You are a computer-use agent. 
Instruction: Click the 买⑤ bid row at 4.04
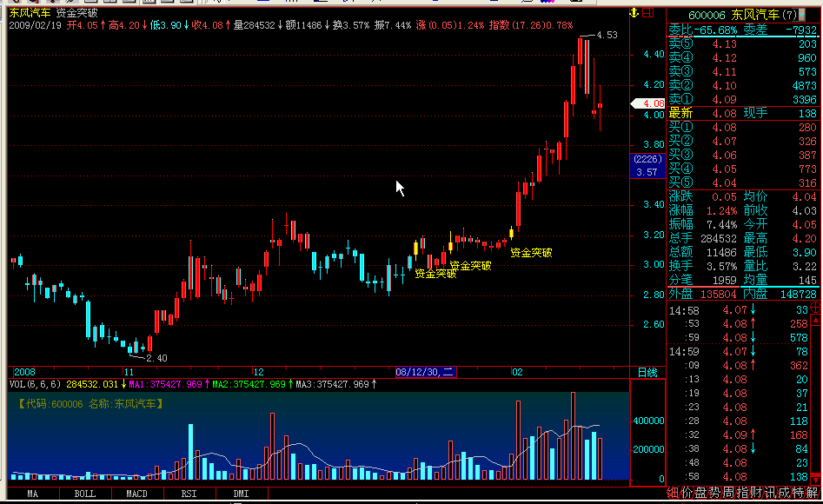743,182
